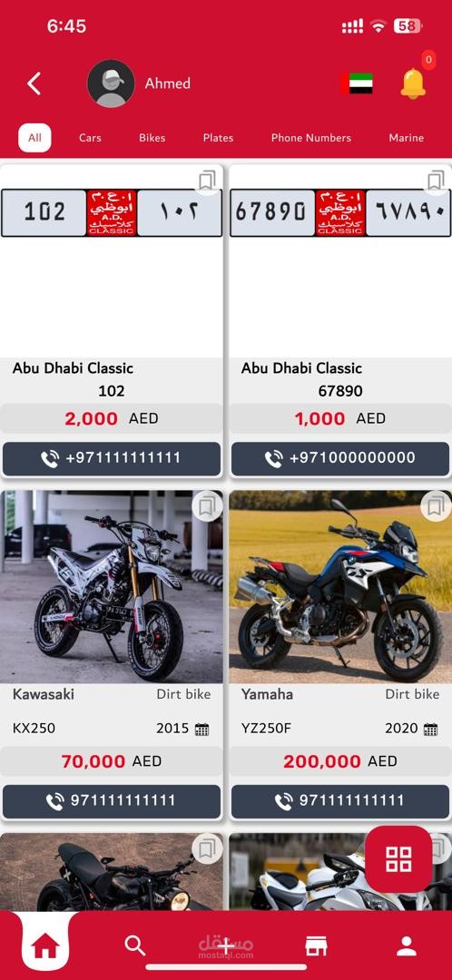Open notifications bell icon
The image size is (452, 980).
point(413,83)
